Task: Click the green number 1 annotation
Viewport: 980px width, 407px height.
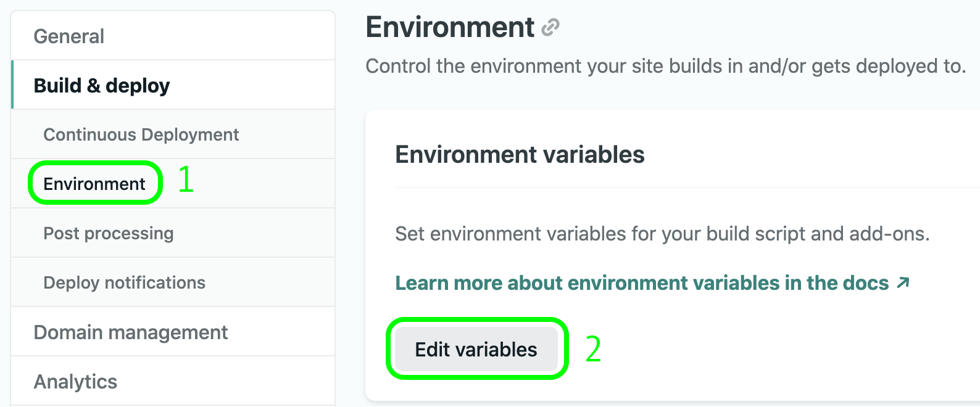Action: point(186,180)
